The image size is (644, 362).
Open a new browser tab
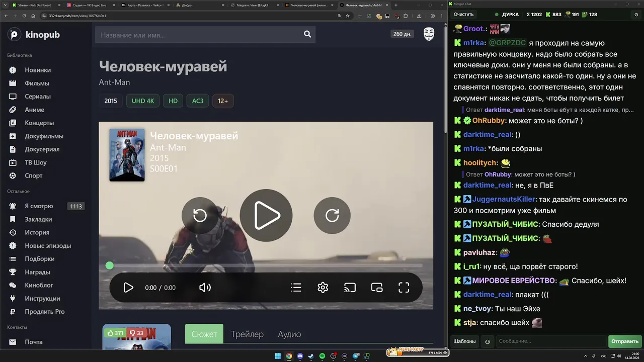click(x=396, y=5)
